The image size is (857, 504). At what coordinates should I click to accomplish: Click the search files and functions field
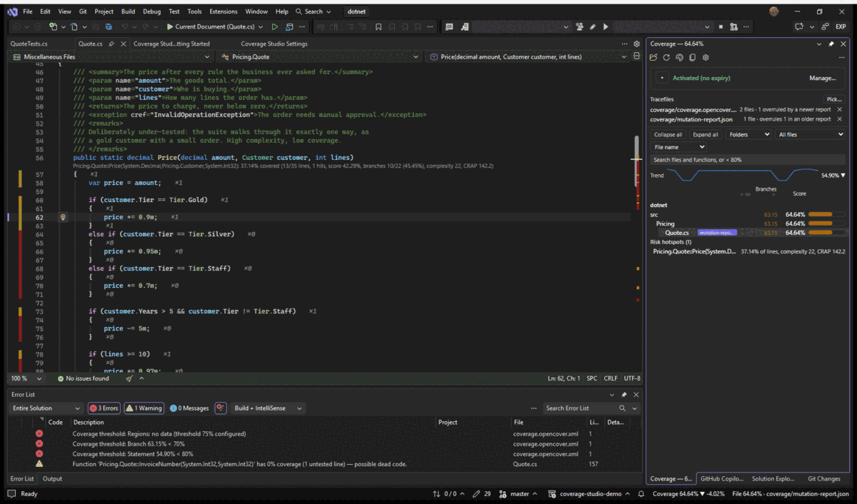(748, 160)
